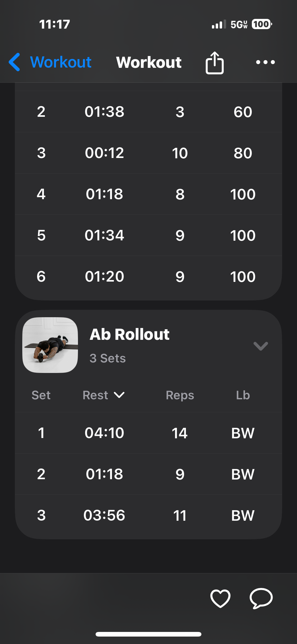The width and height of the screenshot is (297, 644).
Task: Tap the battery indicator in the status bar
Action: (x=261, y=24)
